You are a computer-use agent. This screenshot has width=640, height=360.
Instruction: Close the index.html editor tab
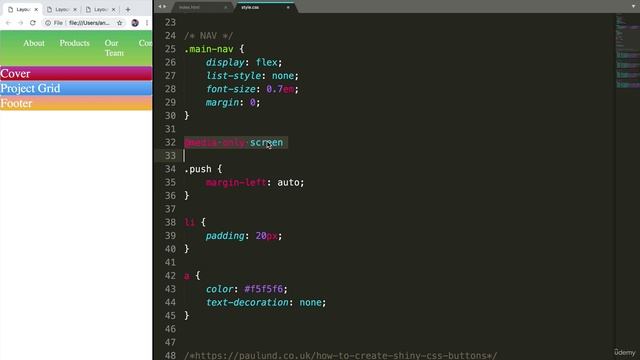point(226,7)
